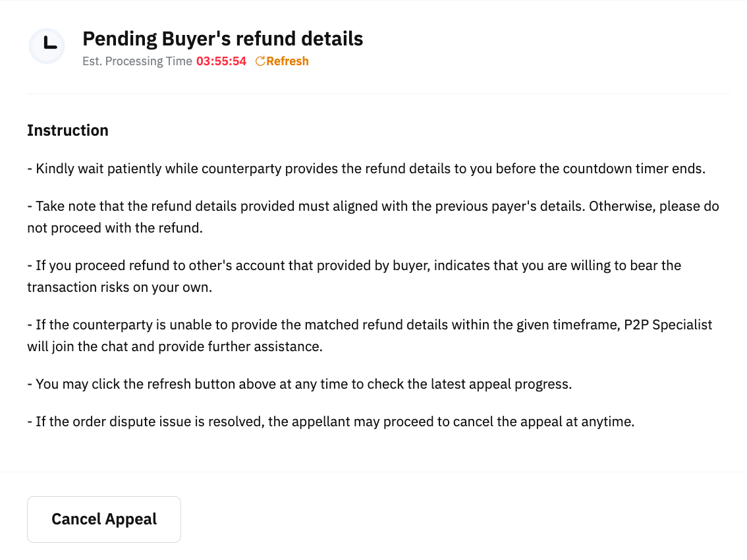Click the line starting "If you proceed refund"
This screenshot has height=560, width=747.
354,266
